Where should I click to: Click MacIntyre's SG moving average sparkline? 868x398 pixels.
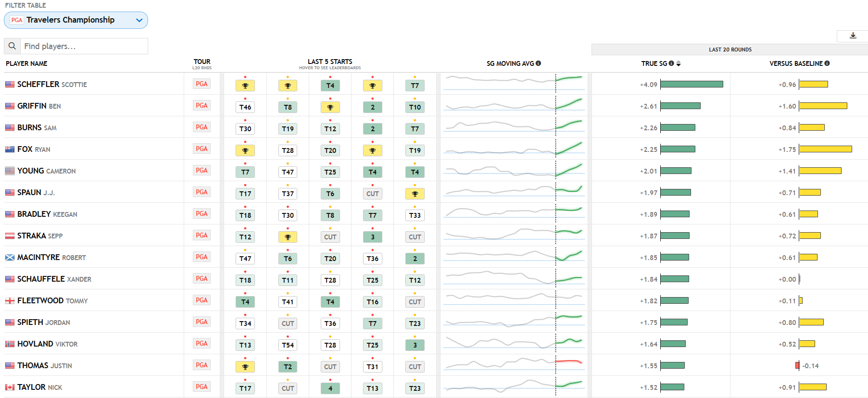pos(514,256)
